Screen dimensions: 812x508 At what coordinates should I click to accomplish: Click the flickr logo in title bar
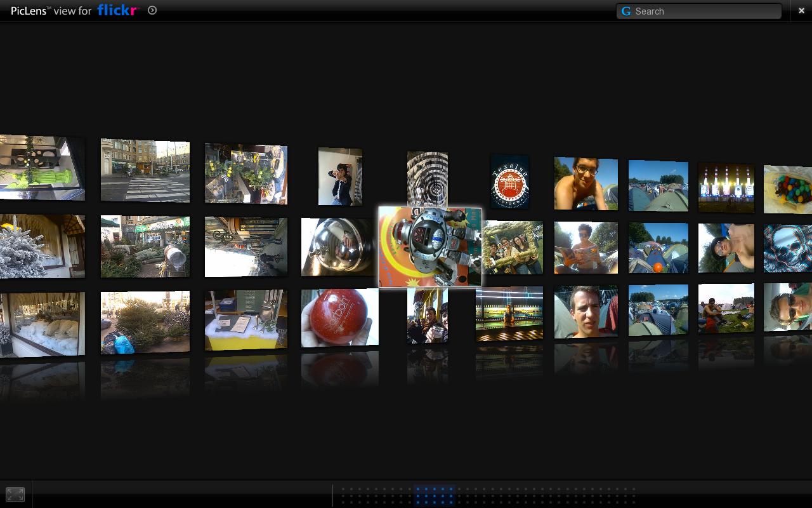coord(117,10)
